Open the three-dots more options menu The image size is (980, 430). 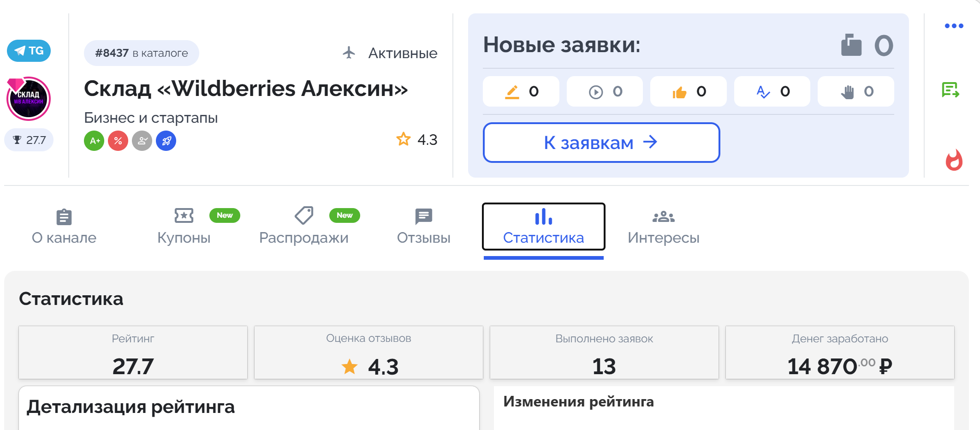point(954,26)
